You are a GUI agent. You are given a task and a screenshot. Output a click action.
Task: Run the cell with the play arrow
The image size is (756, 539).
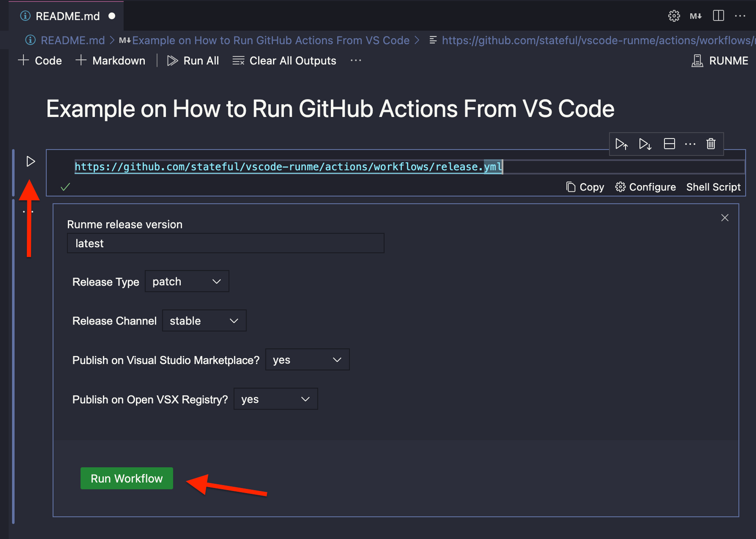tap(31, 161)
